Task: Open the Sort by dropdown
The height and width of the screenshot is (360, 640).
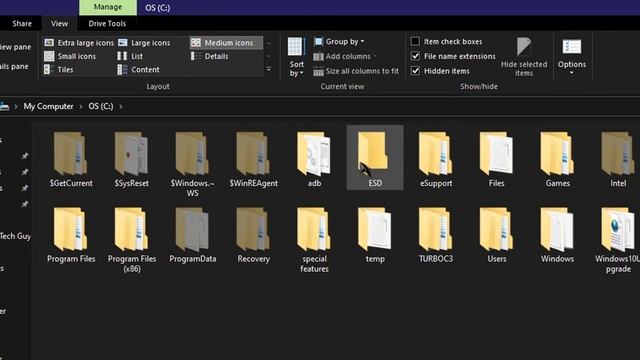Action: coord(296,57)
